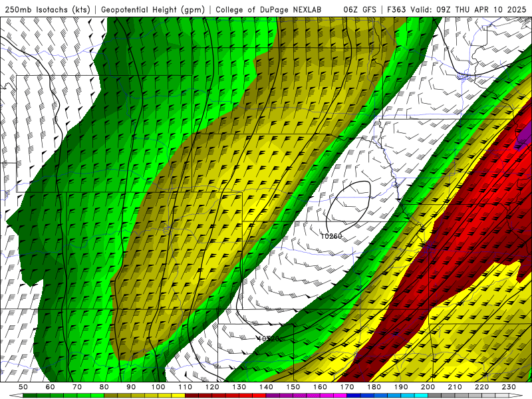
Task: Click the 'F363' forecast hour text
Action: tap(396, 9)
